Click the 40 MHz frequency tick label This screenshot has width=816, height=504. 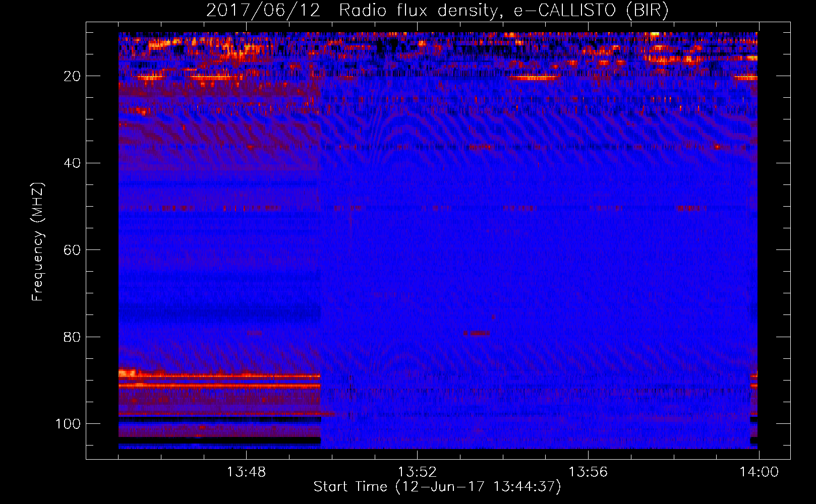point(72,163)
